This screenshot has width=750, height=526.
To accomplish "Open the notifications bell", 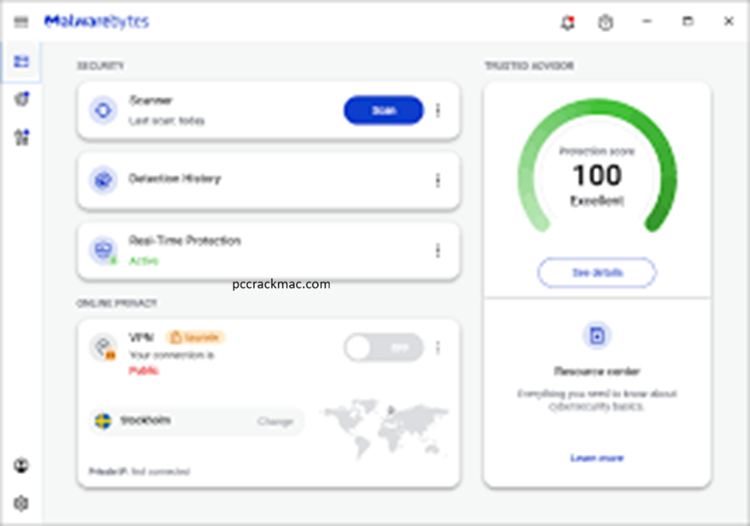I will click(568, 22).
